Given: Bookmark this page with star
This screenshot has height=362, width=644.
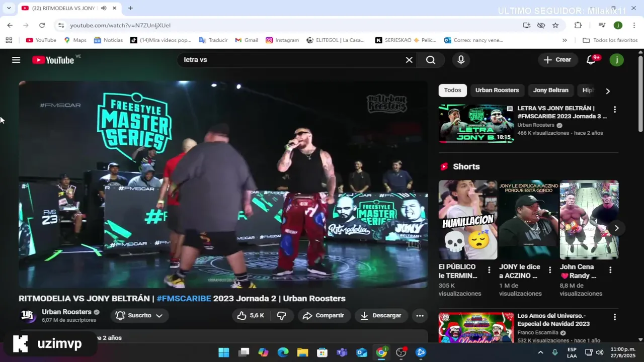Looking at the screenshot, I should tap(555, 25).
